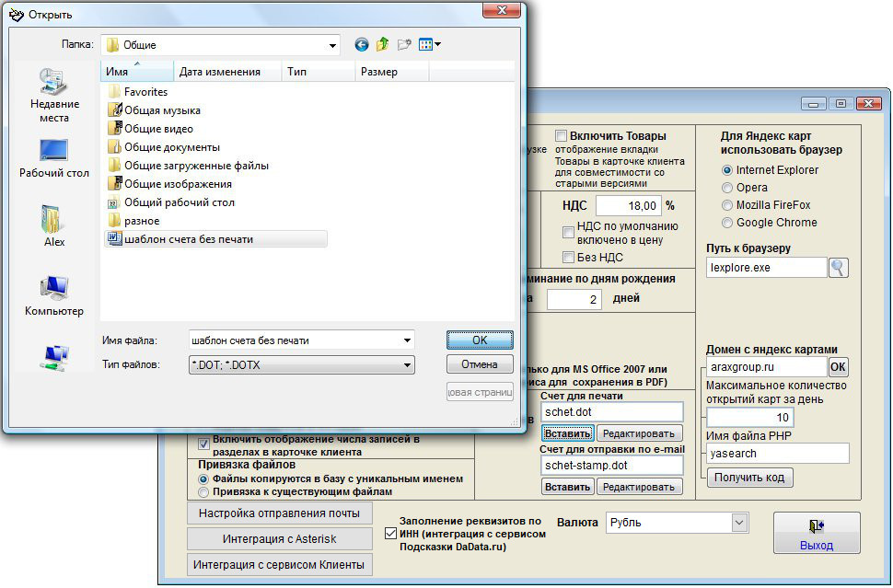The height and width of the screenshot is (588, 893).
Task: Click Редактировать under Счет для печати
Action: (x=639, y=433)
